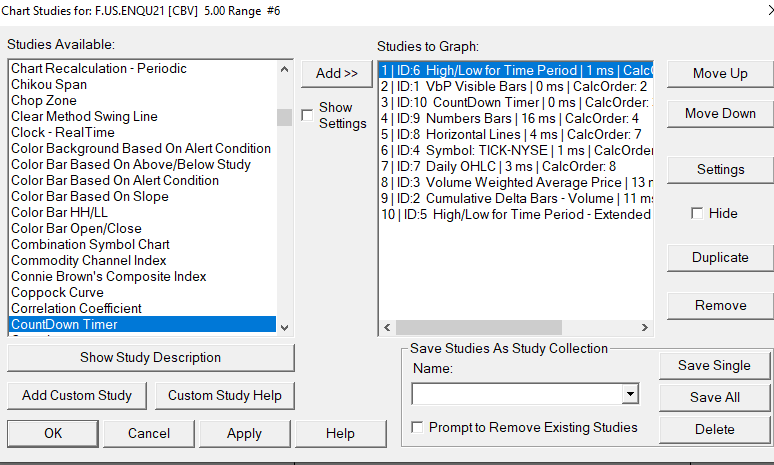Open Custom Study Help
The width and height of the screenshot is (774, 465).
tap(225, 395)
